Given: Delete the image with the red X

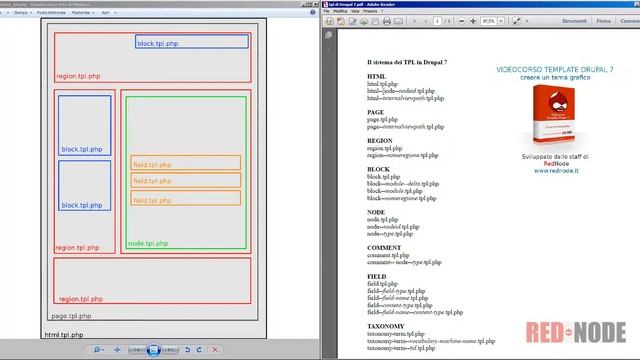Looking at the screenshot, I should click(x=215, y=350).
